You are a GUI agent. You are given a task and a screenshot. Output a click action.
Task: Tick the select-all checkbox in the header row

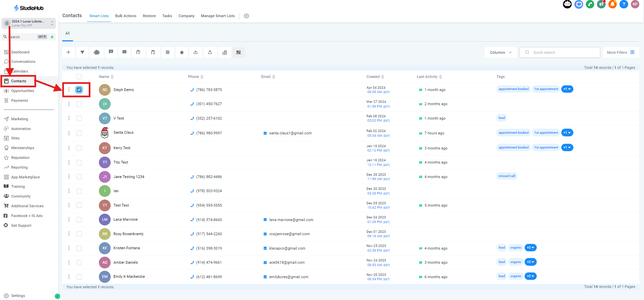[79, 77]
